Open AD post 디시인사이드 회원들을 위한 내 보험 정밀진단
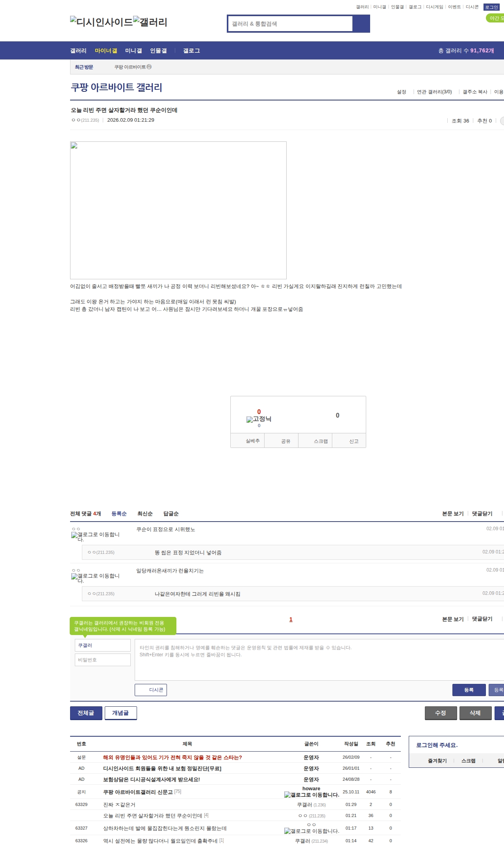The image size is (504, 845). (x=162, y=769)
